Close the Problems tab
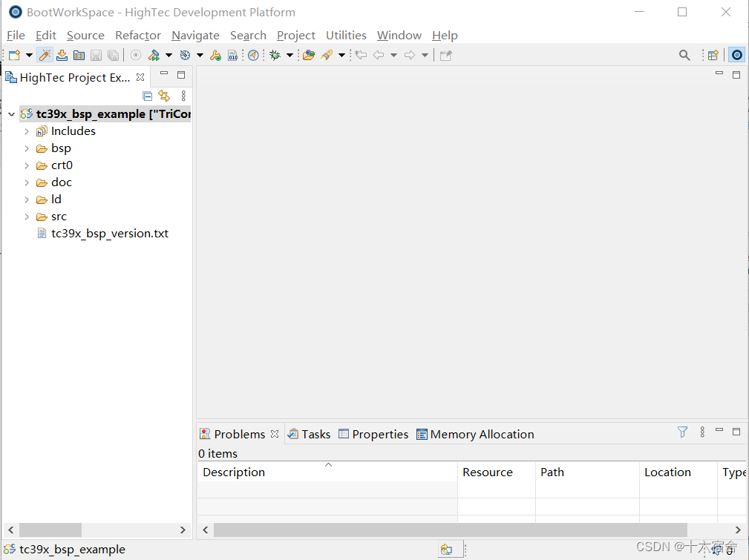 click(x=275, y=434)
